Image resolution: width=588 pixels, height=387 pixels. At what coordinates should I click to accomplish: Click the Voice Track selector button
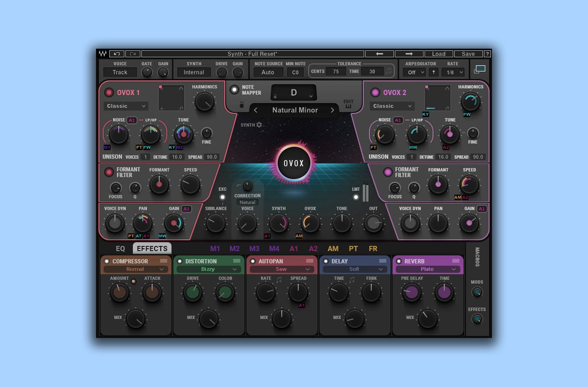click(120, 72)
